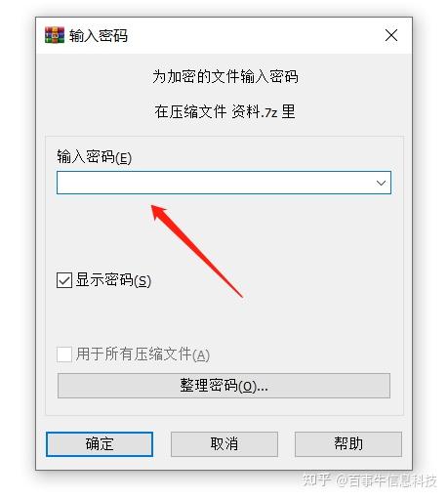Click the 知乎 watermark text
The height and width of the screenshot is (499, 448).
[x=316, y=480]
